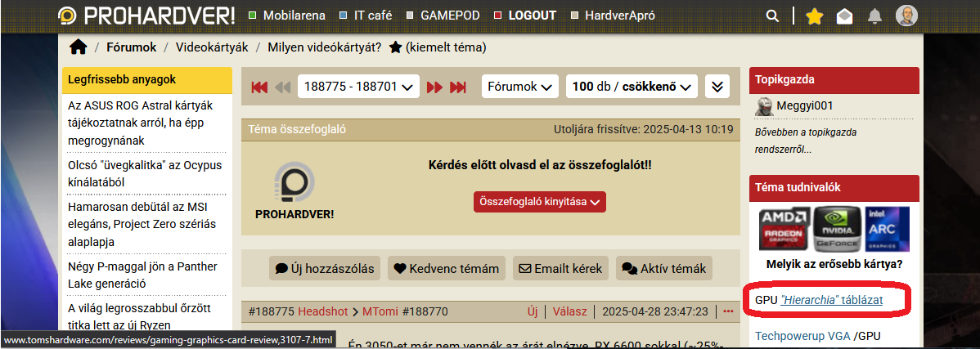Click the Aktív témák button
The width and height of the screenshot is (980, 349).
pyautogui.click(x=663, y=268)
